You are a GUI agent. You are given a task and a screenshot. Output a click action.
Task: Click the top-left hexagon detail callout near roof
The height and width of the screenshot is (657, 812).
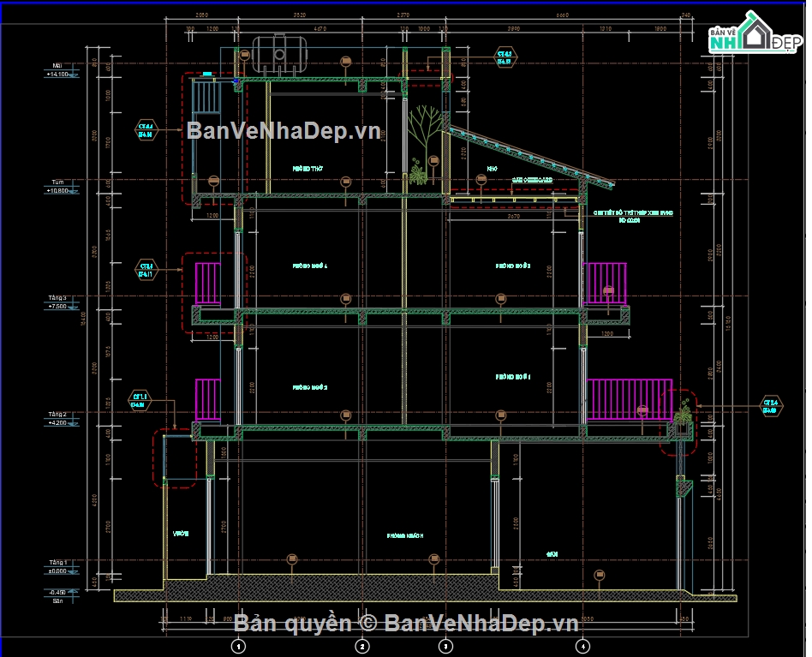(146, 129)
